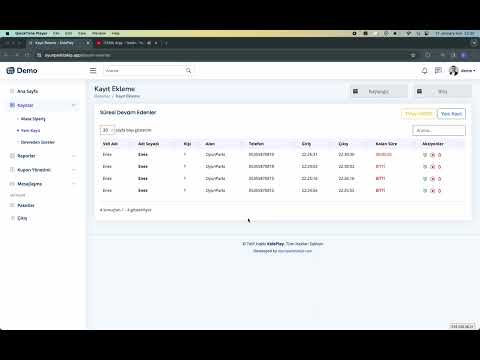This screenshot has width=480, height=360.
Task: Click circled X icon in second table row
Action: [433, 167]
